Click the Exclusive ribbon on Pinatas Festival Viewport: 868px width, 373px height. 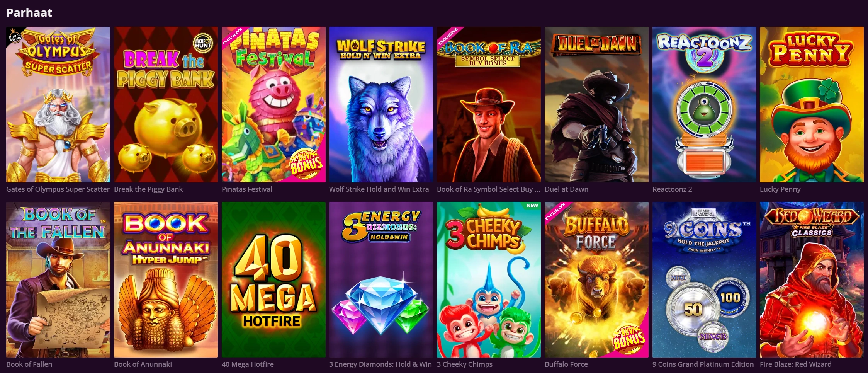(233, 37)
